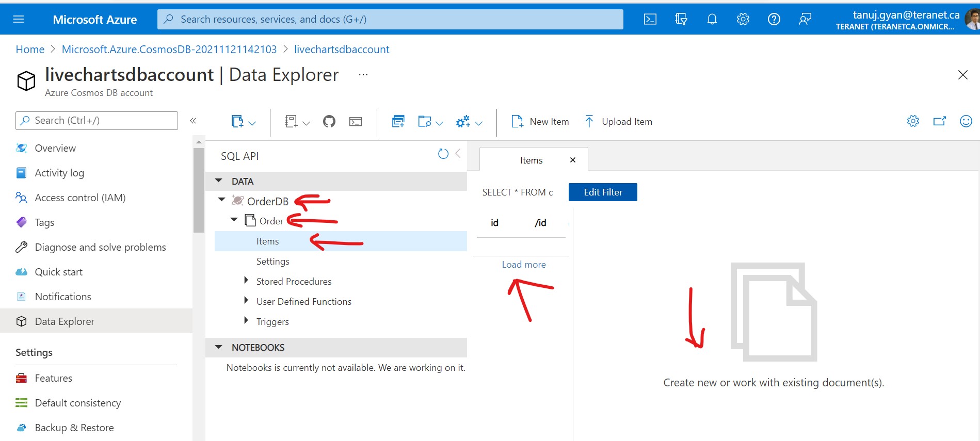Viewport: 980px width, 441px height.
Task: Open dropdown arrow next to New Container
Action: pyautogui.click(x=252, y=123)
